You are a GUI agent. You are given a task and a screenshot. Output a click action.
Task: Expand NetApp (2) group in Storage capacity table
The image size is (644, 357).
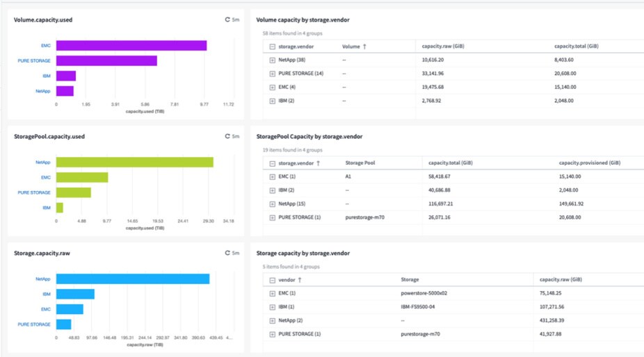(x=272, y=320)
